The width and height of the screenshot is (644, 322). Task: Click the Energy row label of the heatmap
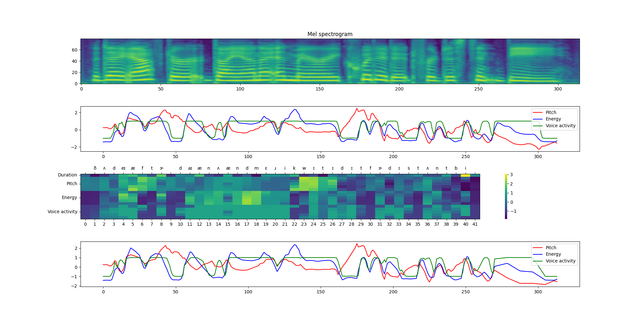click(x=69, y=197)
